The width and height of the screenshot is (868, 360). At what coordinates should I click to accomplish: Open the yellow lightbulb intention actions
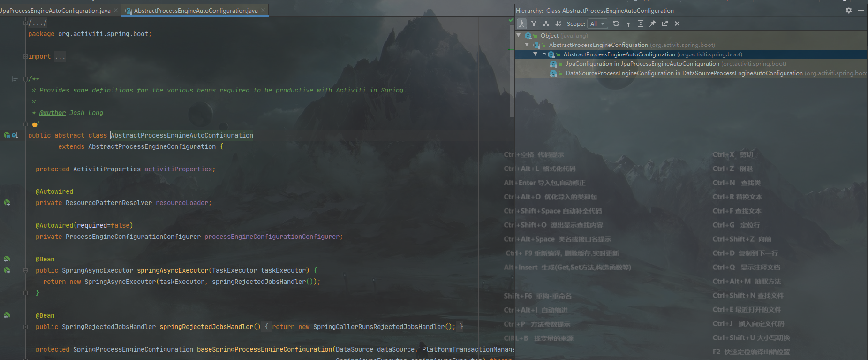(35, 125)
